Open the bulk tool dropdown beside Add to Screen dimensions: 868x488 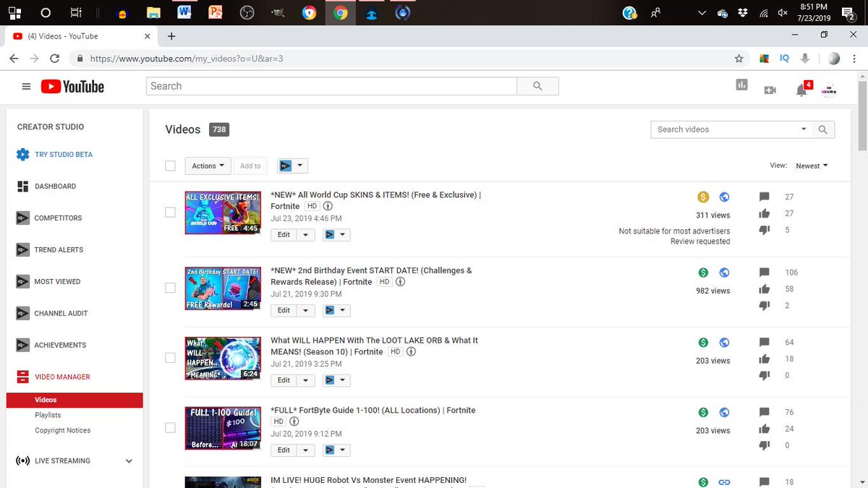tap(292, 166)
